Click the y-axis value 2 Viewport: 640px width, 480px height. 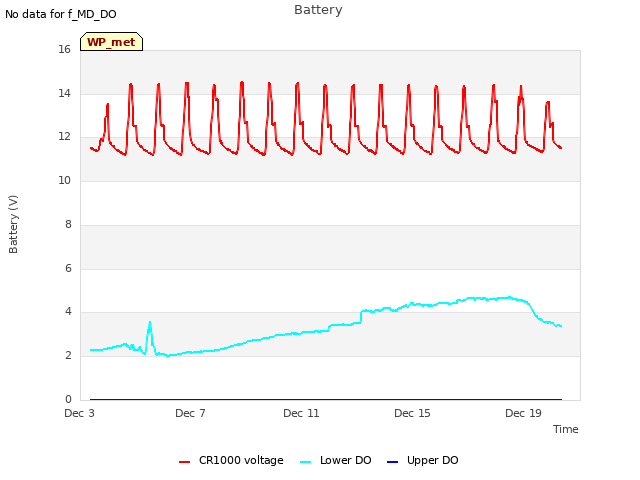(x=68, y=356)
